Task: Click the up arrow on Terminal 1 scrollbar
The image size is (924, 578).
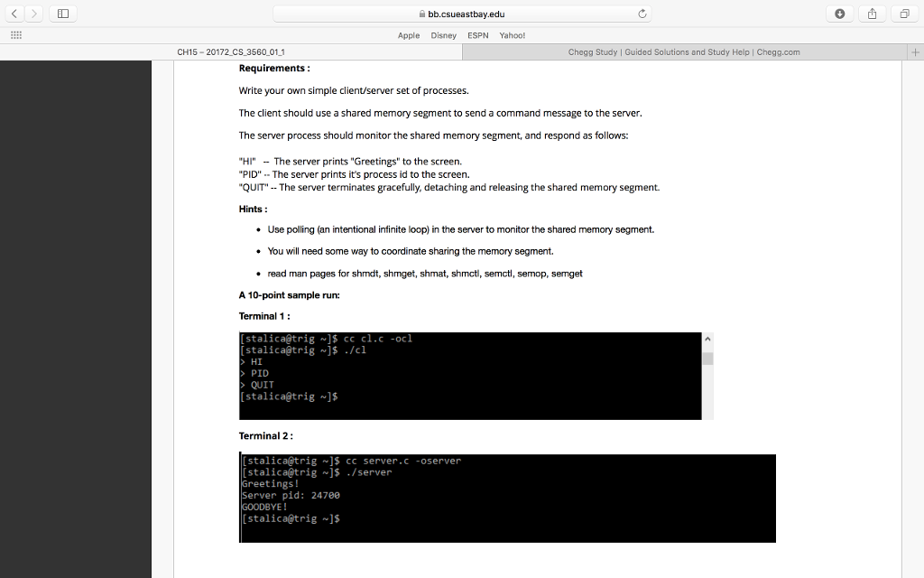Action: tap(707, 339)
